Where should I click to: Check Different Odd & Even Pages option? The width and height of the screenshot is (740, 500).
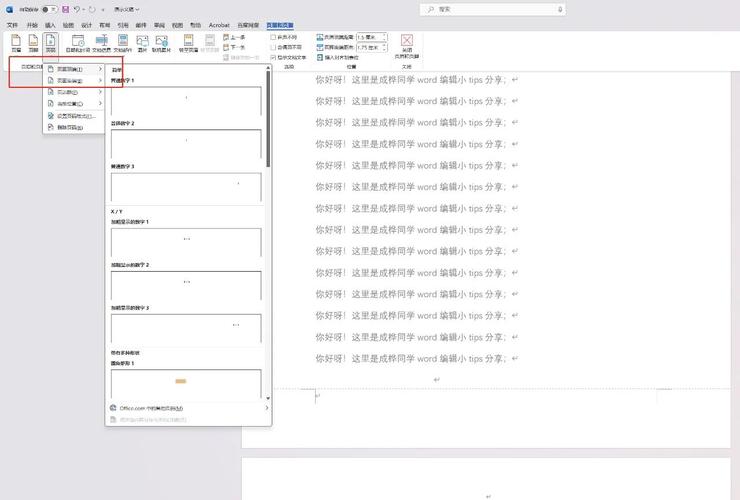(274, 47)
